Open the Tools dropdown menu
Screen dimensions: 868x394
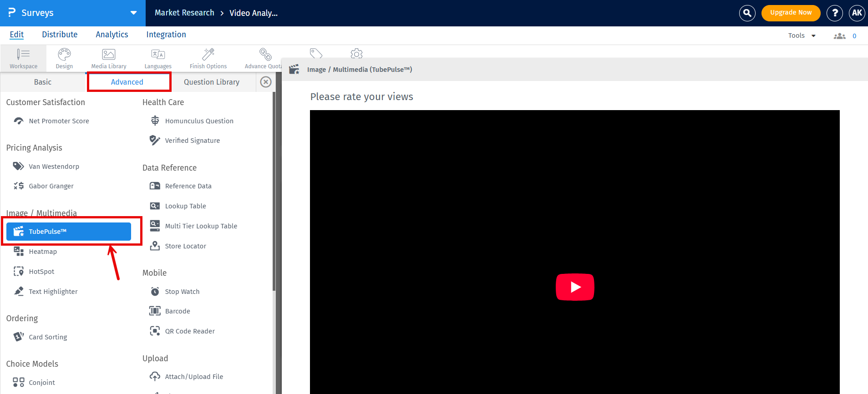click(802, 35)
